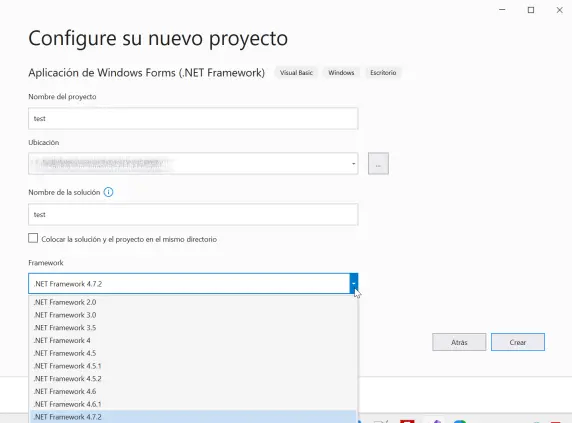Viewport: 572px width, 423px height.
Task: Choose .NET Framework 3.5 from list
Action: 193,328
